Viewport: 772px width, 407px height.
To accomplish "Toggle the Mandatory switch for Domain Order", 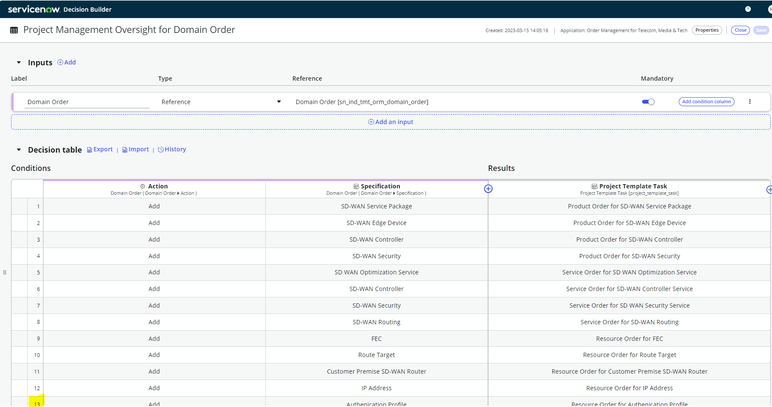I will click(x=648, y=102).
